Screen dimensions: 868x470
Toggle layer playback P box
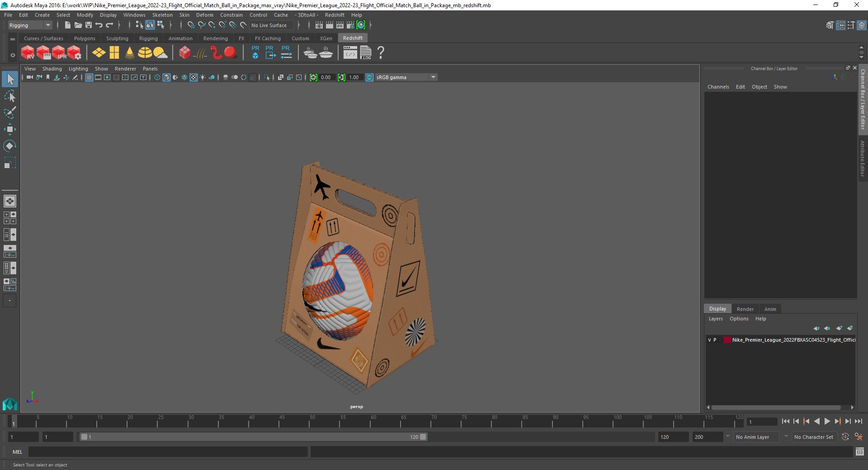[x=715, y=340]
